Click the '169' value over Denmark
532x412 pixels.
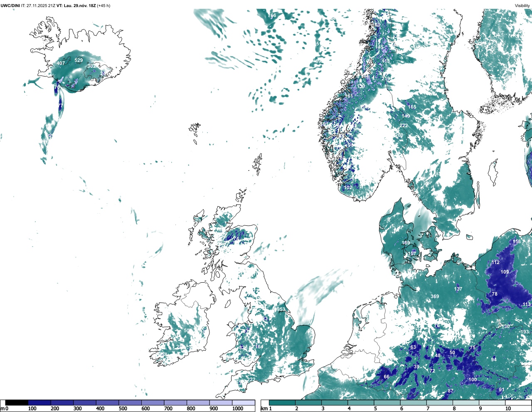coord(406,243)
